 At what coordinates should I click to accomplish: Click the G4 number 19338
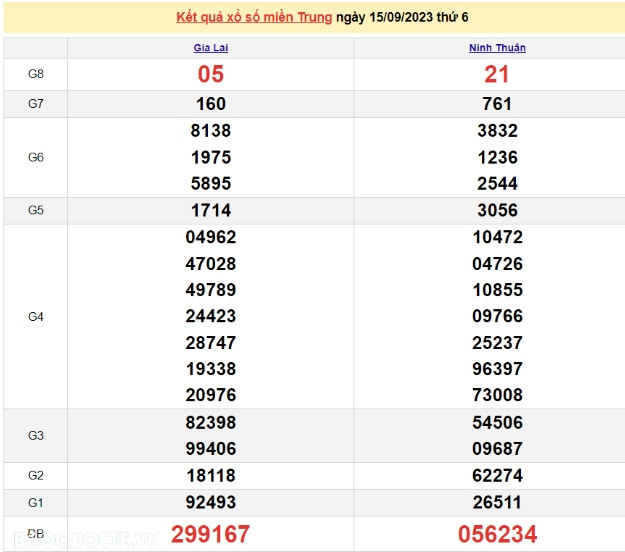(211, 369)
